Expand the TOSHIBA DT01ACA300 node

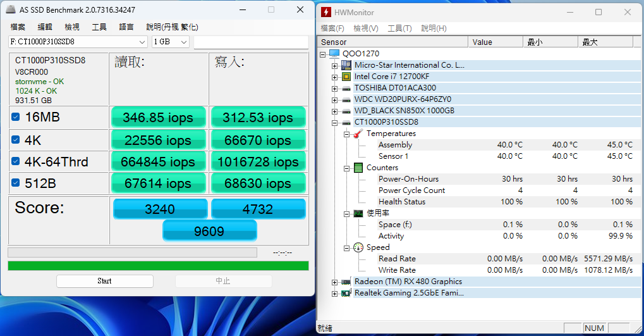(x=335, y=89)
